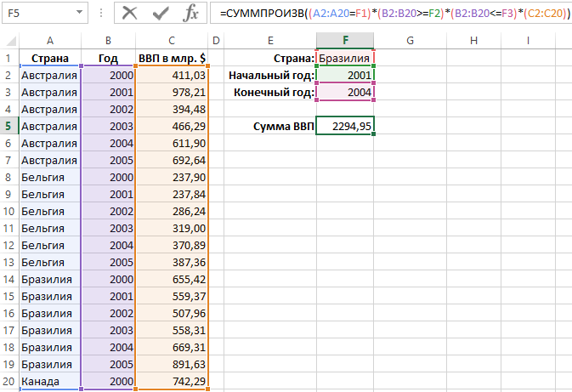572x392 pixels.
Task: Select cell with value 978,21
Action: [172, 93]
